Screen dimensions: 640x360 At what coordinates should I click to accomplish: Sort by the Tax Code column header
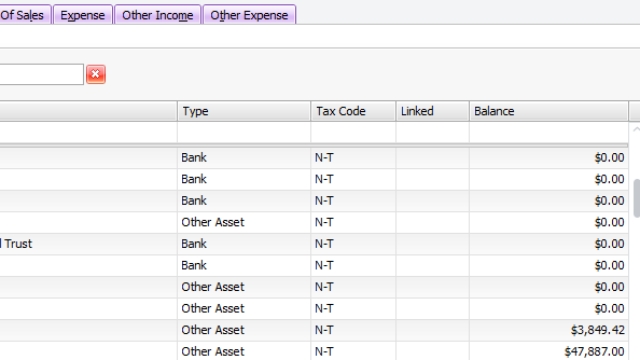click(353, 111)
